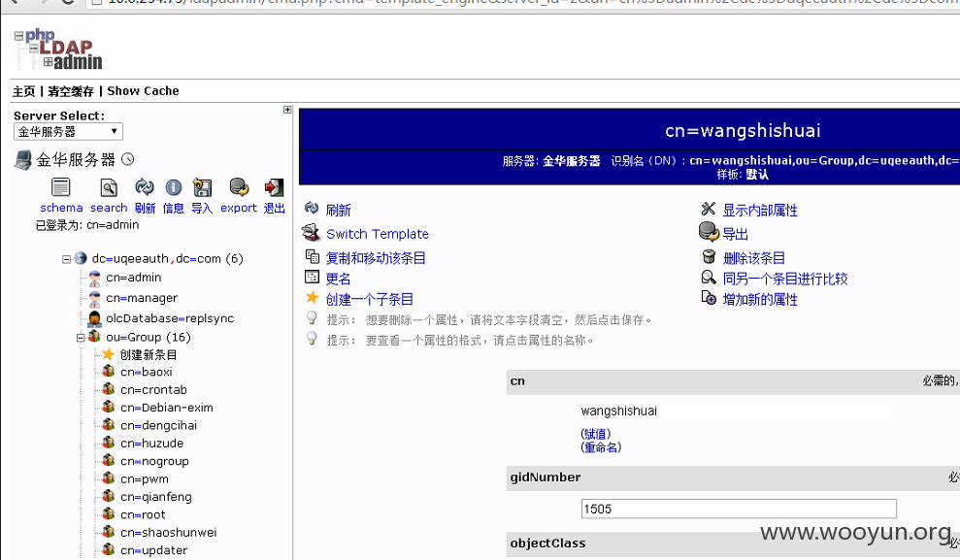Click 创建一个子条目 link
Image resolution: width=960 pixels, height=560 pixels.
pyautogui.click(x=369, y=299)
